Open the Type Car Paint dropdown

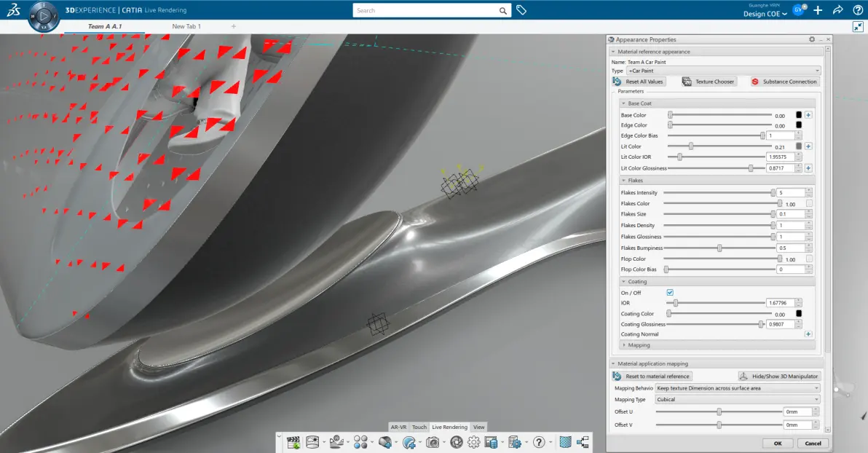[x=724, y=71]
